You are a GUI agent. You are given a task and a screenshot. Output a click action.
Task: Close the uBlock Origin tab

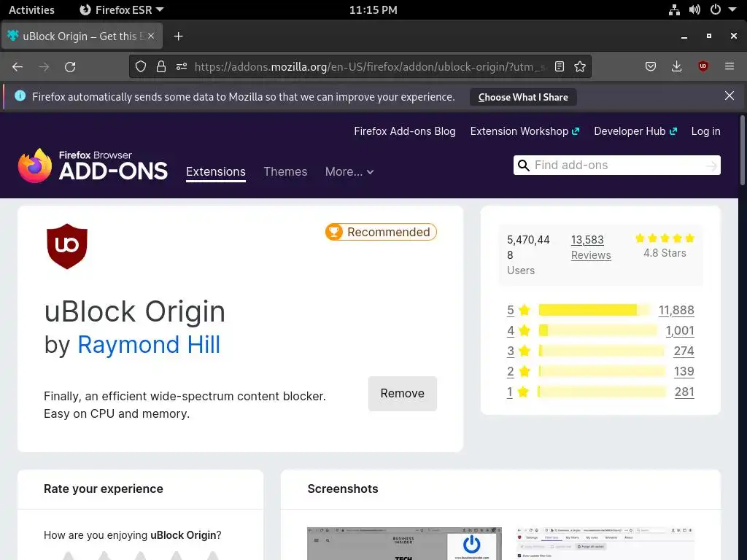[x=150, y=36]
